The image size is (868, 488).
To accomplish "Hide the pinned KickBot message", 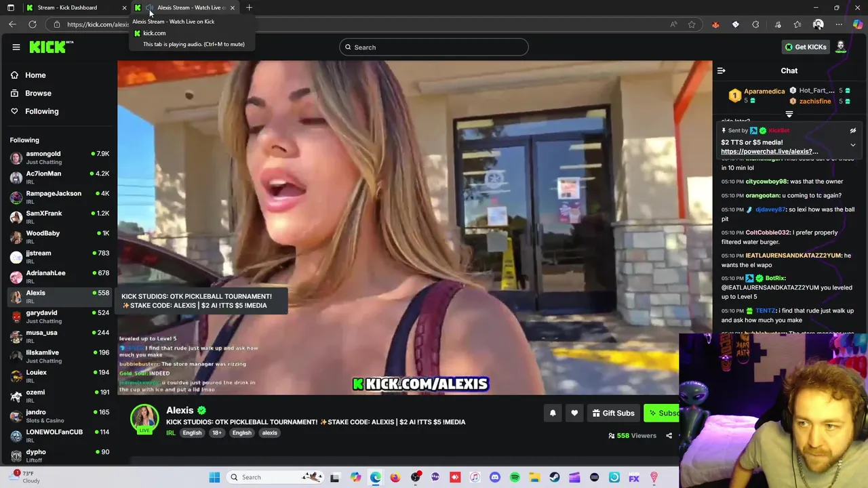I will [x=853, y=131].
